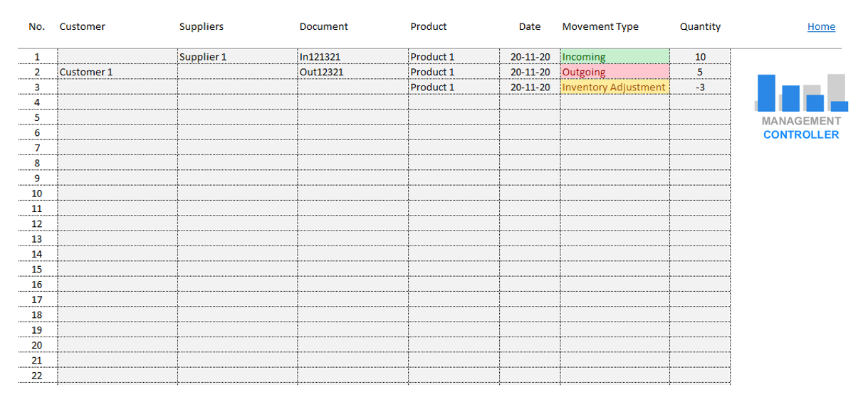Select the Out12321 document cell
This screenshot has height=402, width=868.
click(352, 72)
